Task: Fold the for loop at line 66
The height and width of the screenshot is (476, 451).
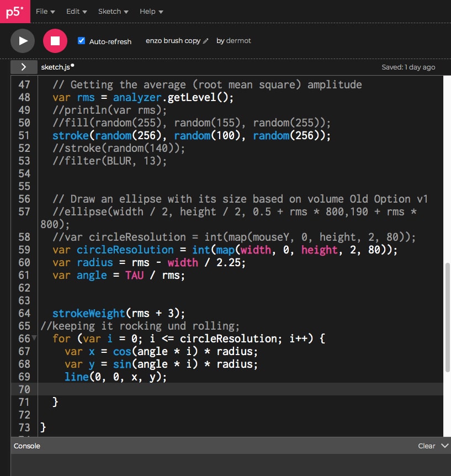Action: tap(34, 338)
